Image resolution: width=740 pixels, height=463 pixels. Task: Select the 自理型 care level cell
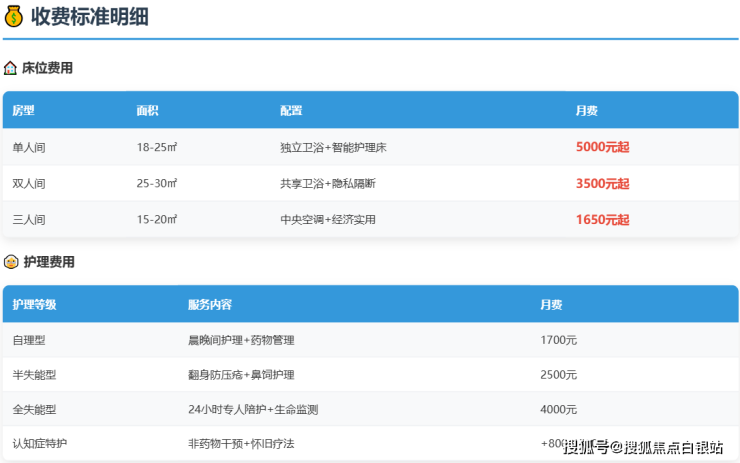29,340
